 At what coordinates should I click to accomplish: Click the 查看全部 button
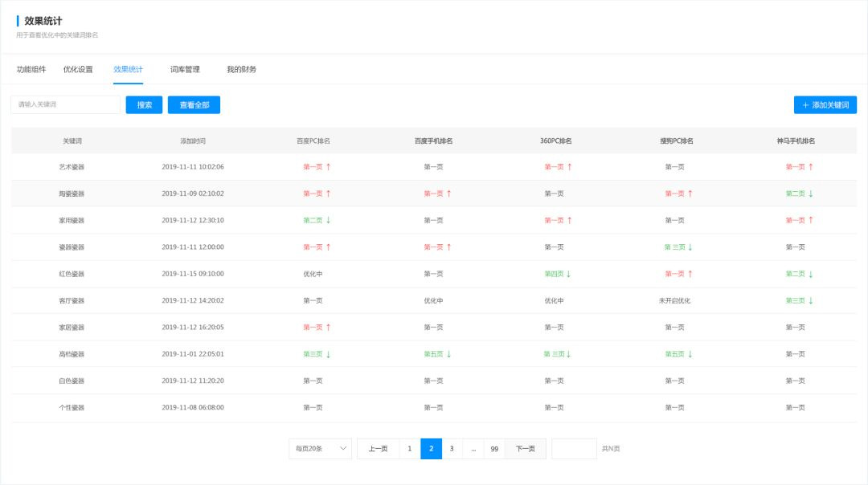(x=194, y=105)
